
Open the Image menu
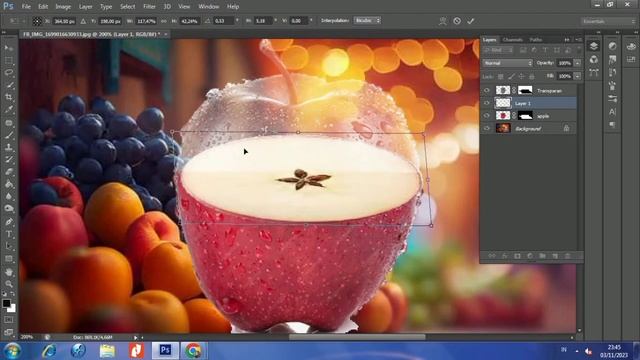coord(63,7)
